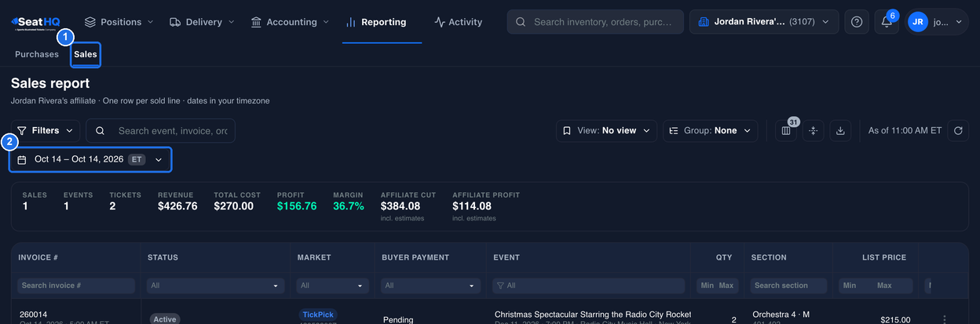980x324 pixels.
Task: Click the As of 11:00 AM ET timestamp
Action: tap(905, 131)
